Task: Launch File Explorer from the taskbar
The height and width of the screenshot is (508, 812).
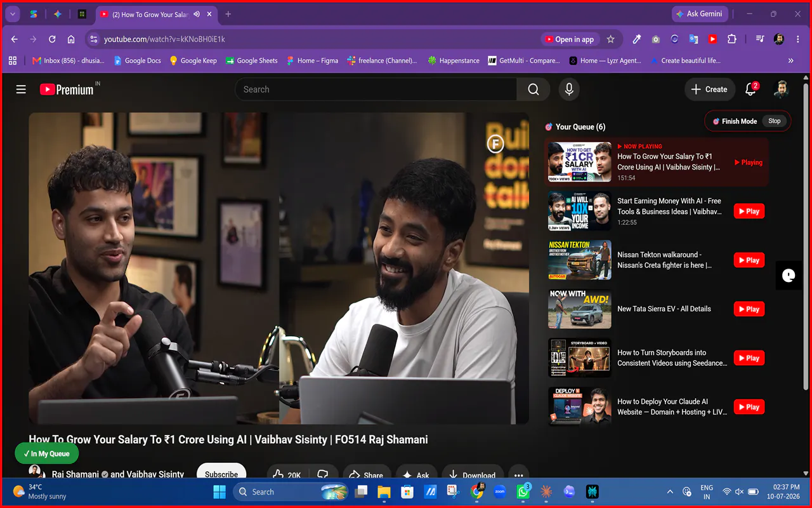Action: pos(384,491)
